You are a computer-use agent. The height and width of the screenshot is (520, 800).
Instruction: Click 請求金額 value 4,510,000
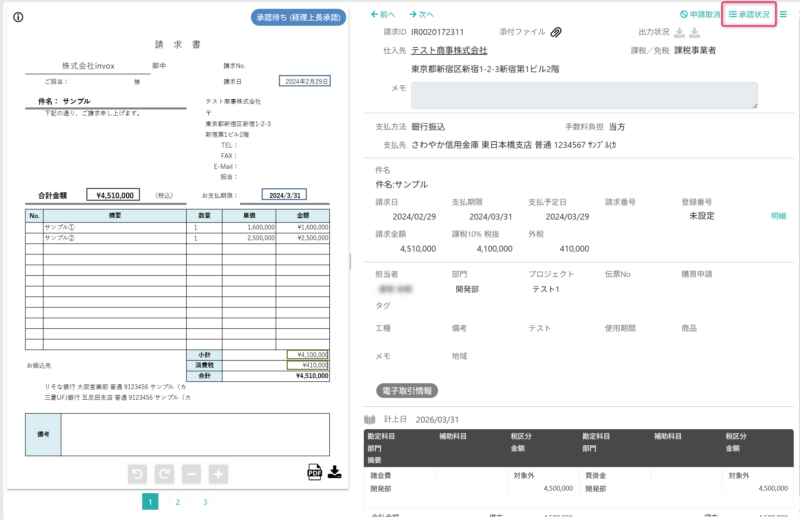(x=418, y=249)
